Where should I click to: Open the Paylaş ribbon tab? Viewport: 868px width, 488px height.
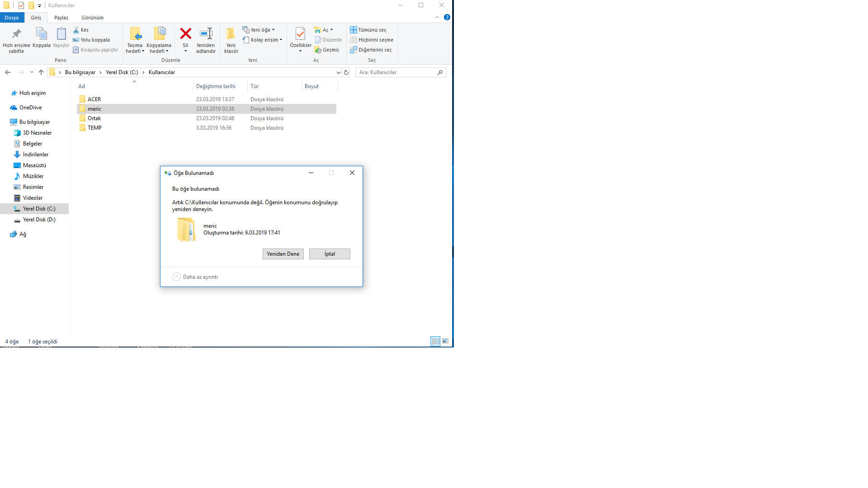(x=61, y=18)
